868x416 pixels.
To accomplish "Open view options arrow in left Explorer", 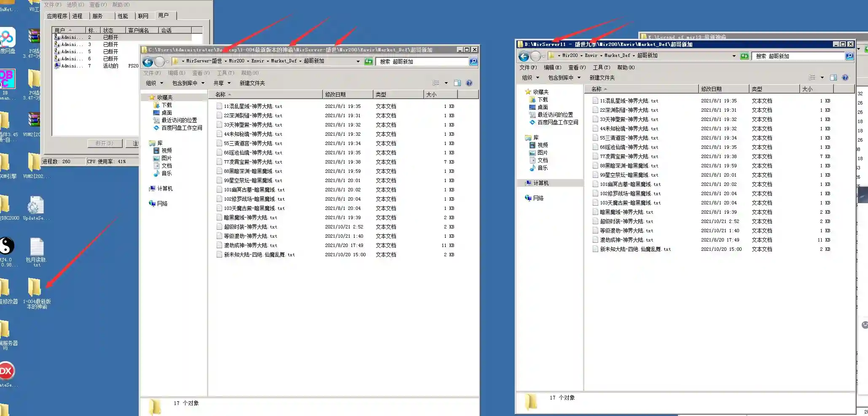I will click(x=446, y=83).
